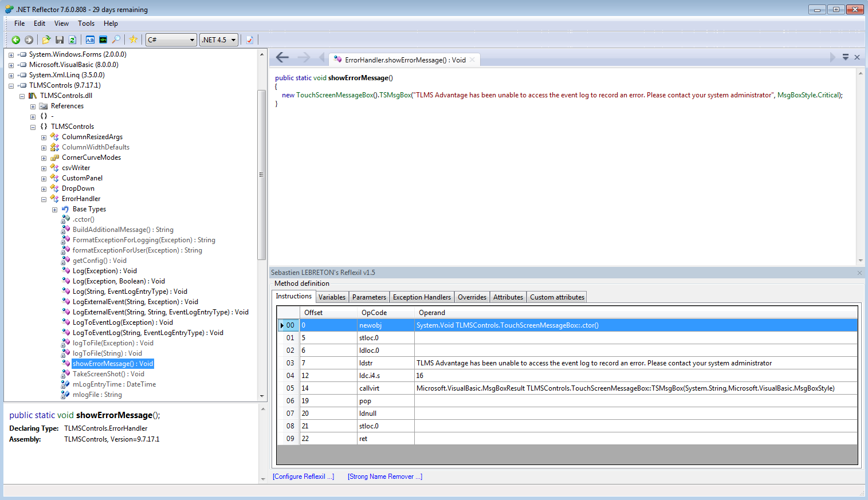Viewport: 868px width, 500px height.
Task: Click the gray Forward navigation arrow in toolbar
Action: click(29, 40)
